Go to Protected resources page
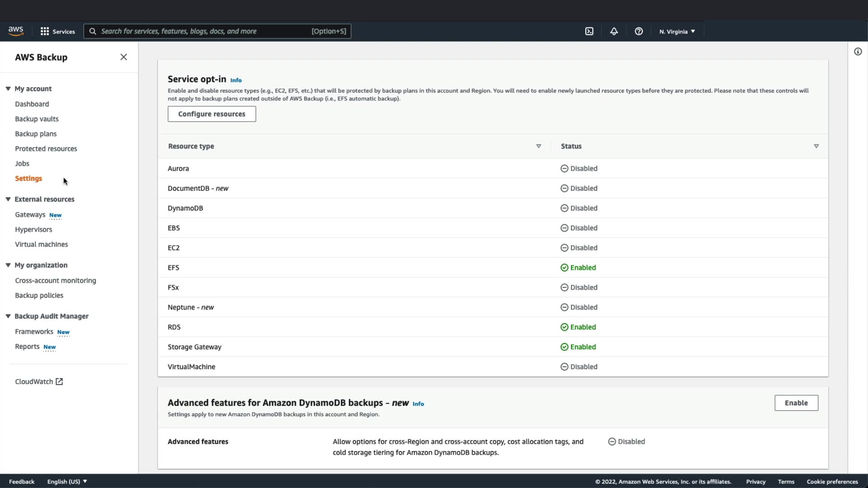868x488 pixels. [x=46, y=149]
